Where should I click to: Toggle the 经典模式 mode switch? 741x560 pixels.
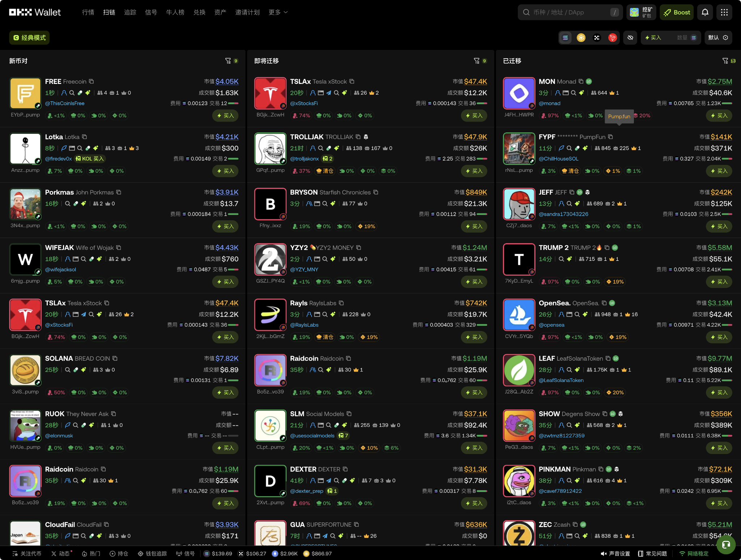[x=29, y=38]
